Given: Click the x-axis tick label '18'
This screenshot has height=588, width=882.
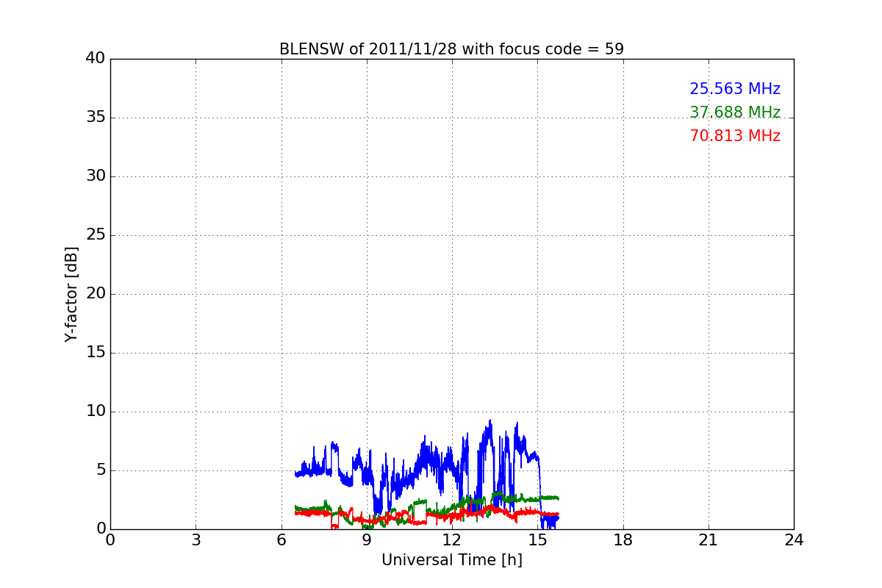Looking at the screenshot, I should click(x=623, y=540).
